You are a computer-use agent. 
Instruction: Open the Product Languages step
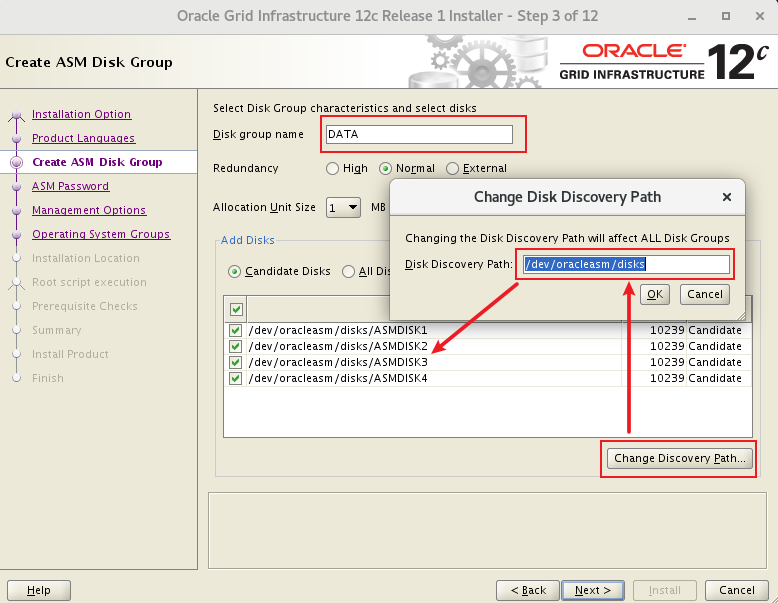(x=83, y=138)
